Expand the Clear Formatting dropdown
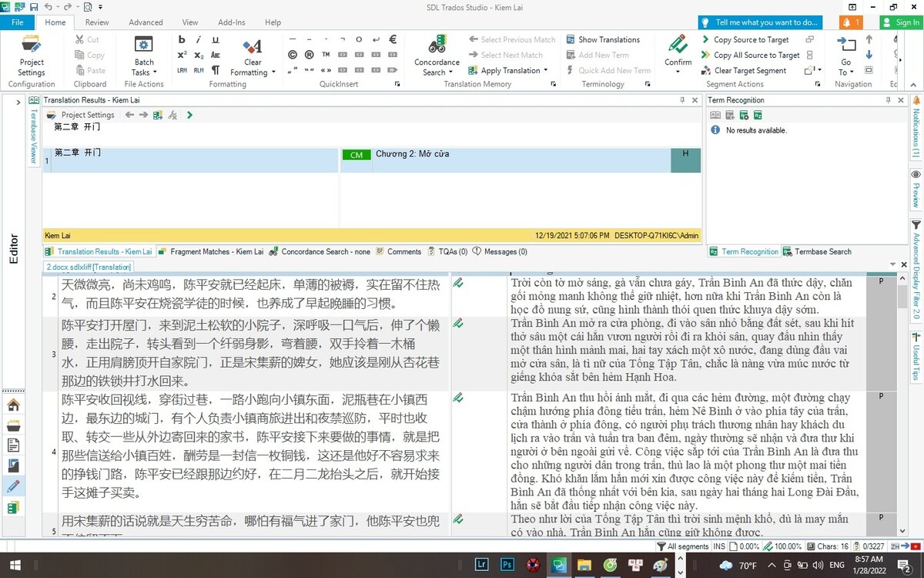Viewport: 924px width, 578px height. [253, 72]
